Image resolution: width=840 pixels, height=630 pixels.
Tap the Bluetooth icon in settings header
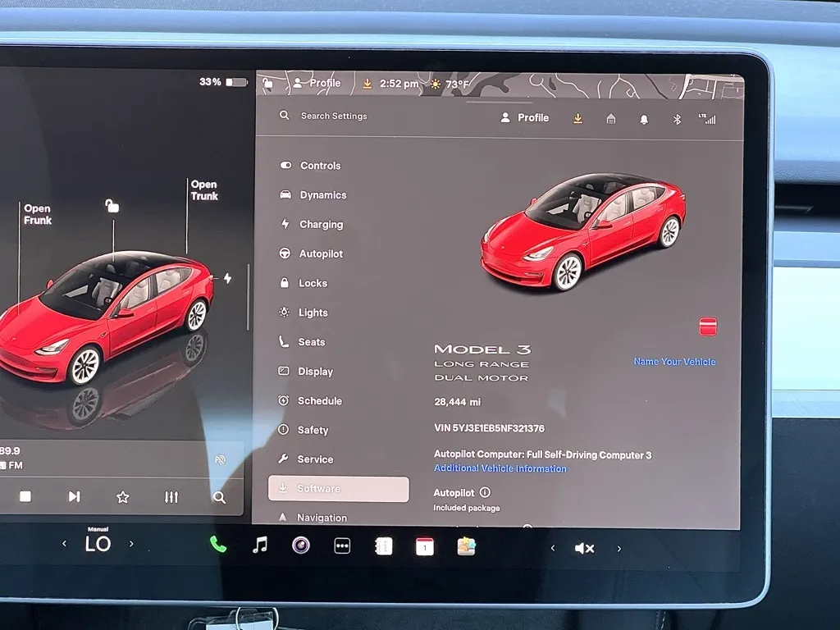[x=677, y=119]
